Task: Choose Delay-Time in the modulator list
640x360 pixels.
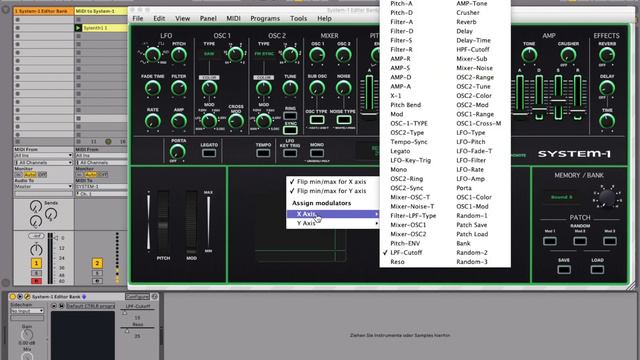Action: click(473, 40)
